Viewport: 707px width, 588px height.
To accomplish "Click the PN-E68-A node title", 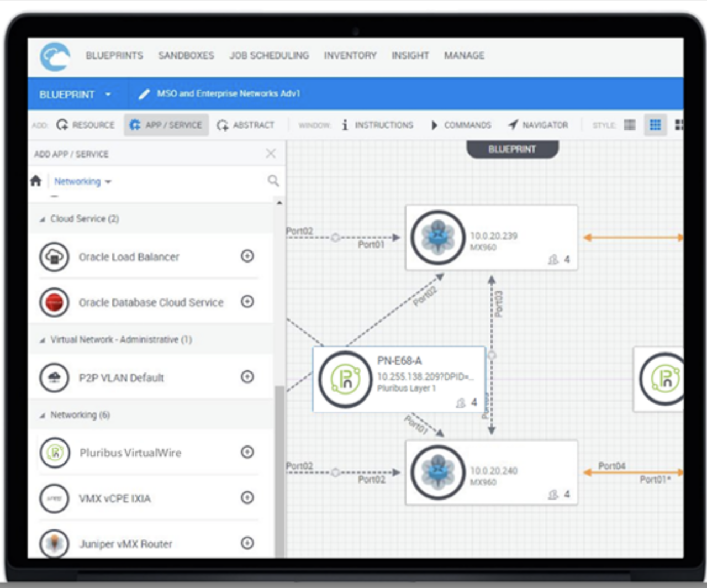I will point(399,361).
